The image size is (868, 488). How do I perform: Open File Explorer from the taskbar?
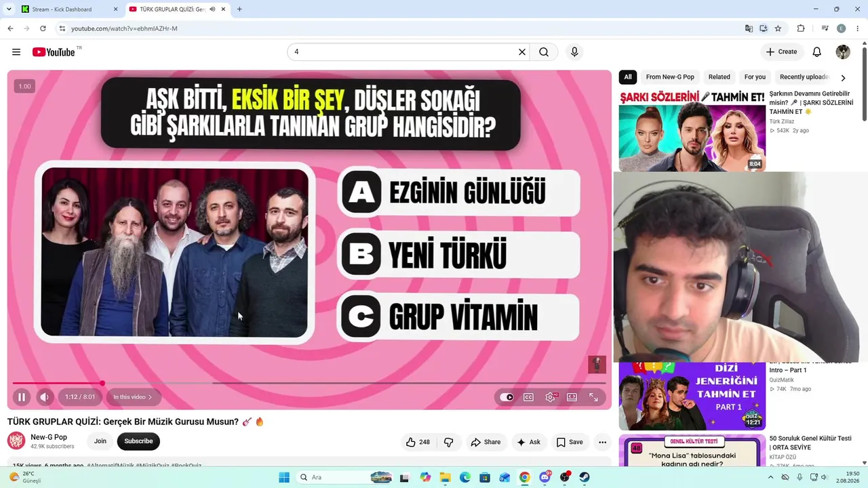(x=445, y=477)
